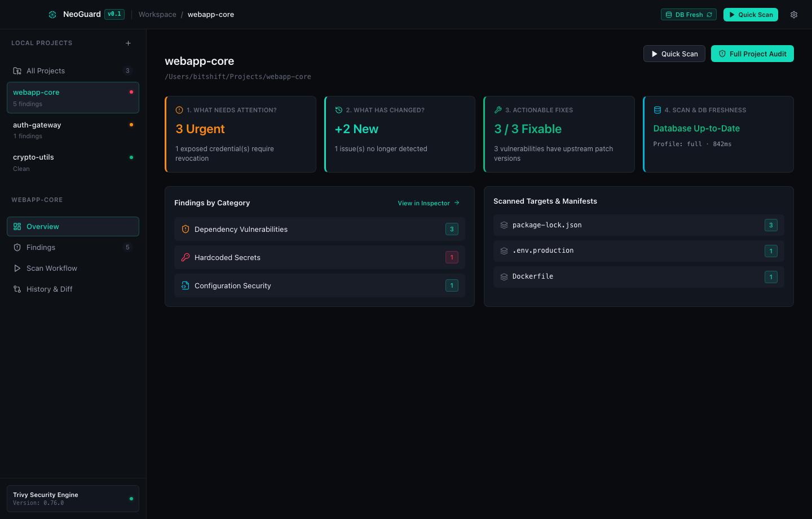Click the Configuration Security file icon
Viewport: 812px width, 519px height.
point(186,285)
